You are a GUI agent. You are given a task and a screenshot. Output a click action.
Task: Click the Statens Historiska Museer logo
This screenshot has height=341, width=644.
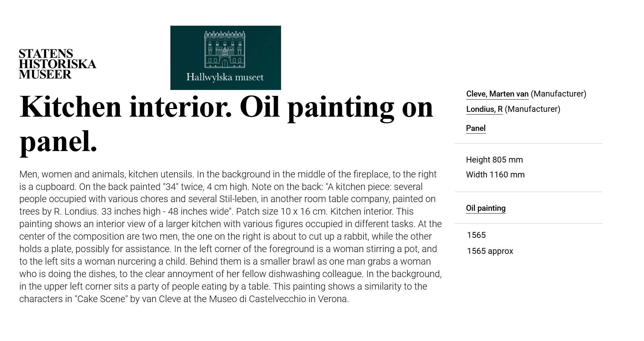(x=57, y=64)
